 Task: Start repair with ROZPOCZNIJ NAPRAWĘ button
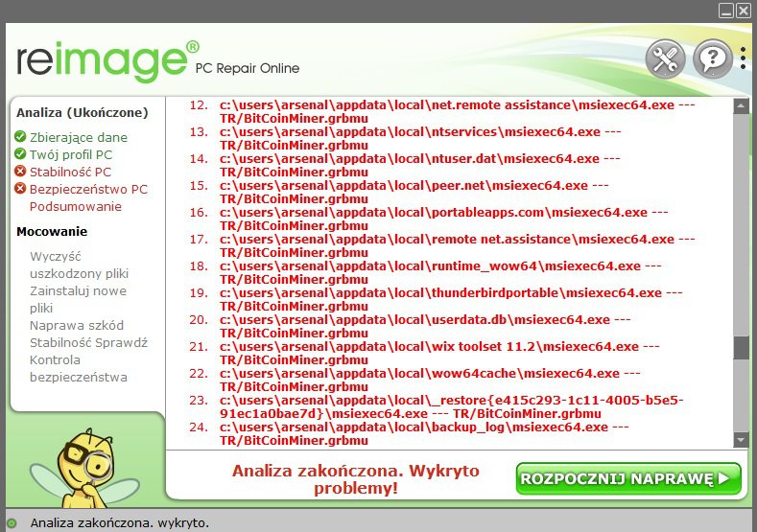coord(628,478)
